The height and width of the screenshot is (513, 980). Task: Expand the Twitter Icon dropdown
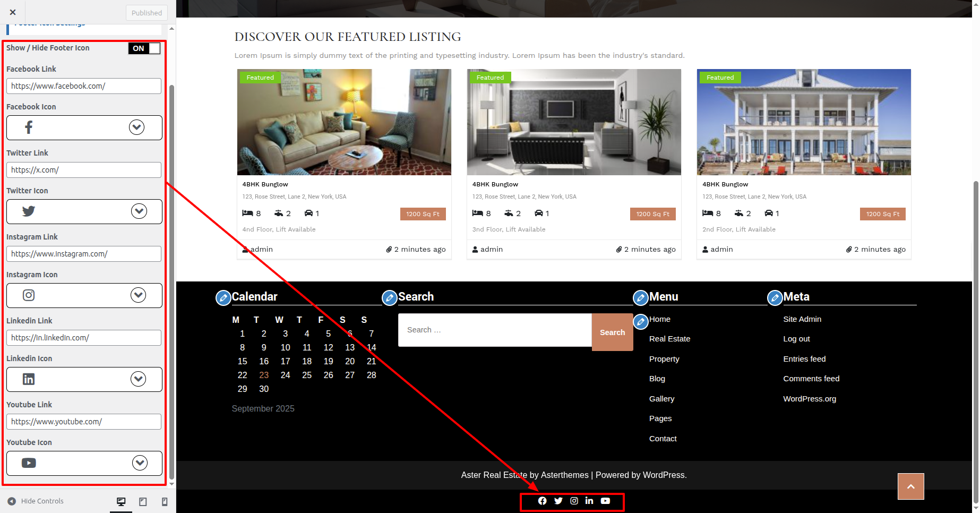(139, 211)
